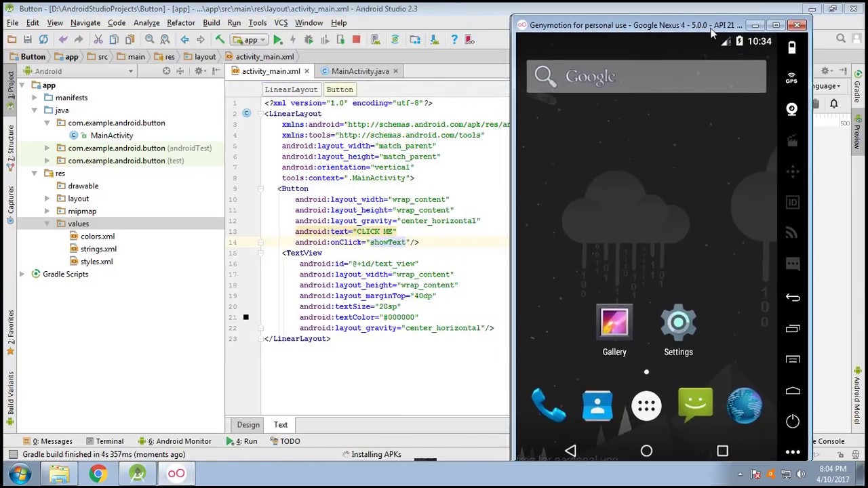The image size is (868, 488).
Task: Open the Terminal tool window
Action: pyautogui.click(x=104, y=441)
